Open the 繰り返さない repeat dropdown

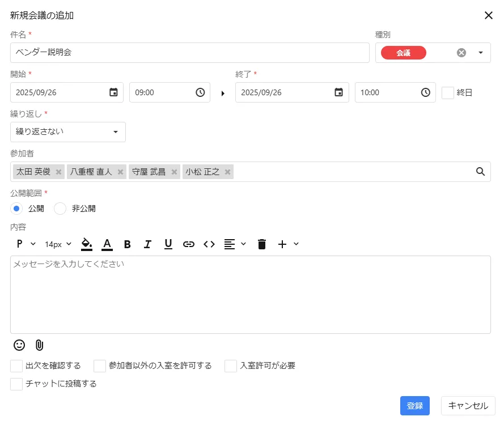[68, 131]
